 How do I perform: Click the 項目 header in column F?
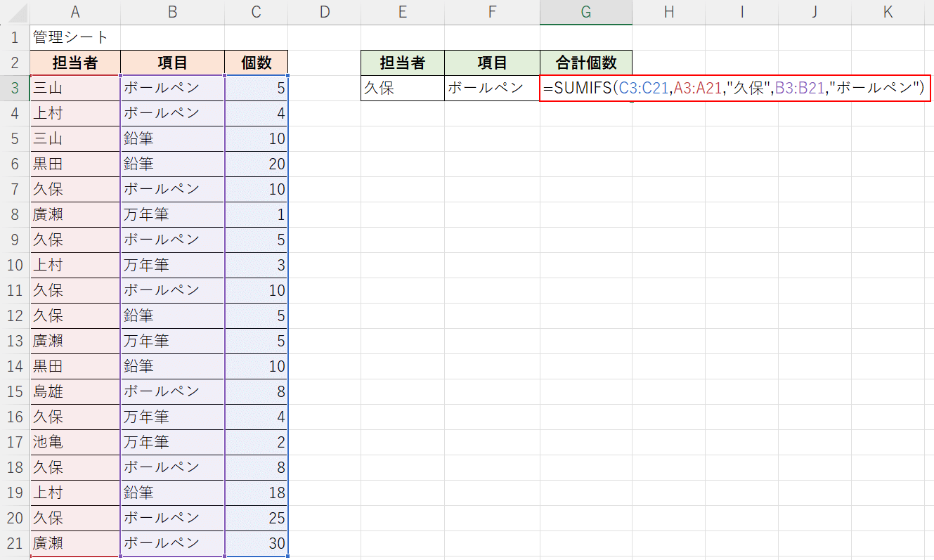click(492, 63)
